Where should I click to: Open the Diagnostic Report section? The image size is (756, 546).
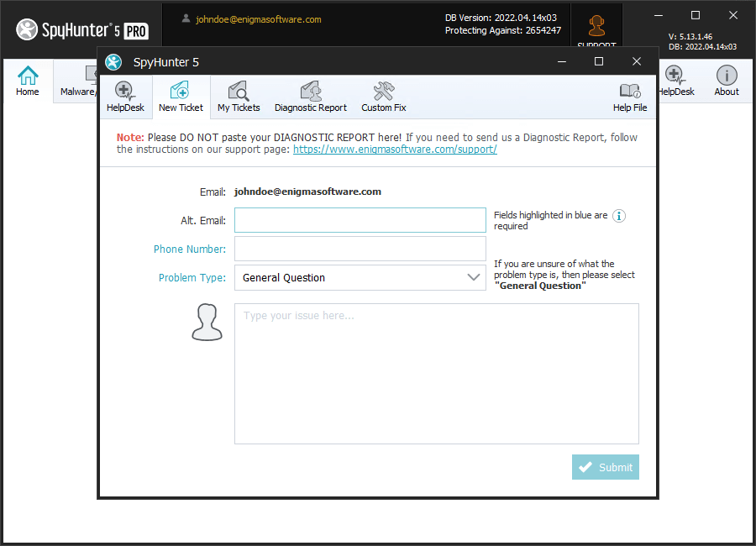point(310,97)
